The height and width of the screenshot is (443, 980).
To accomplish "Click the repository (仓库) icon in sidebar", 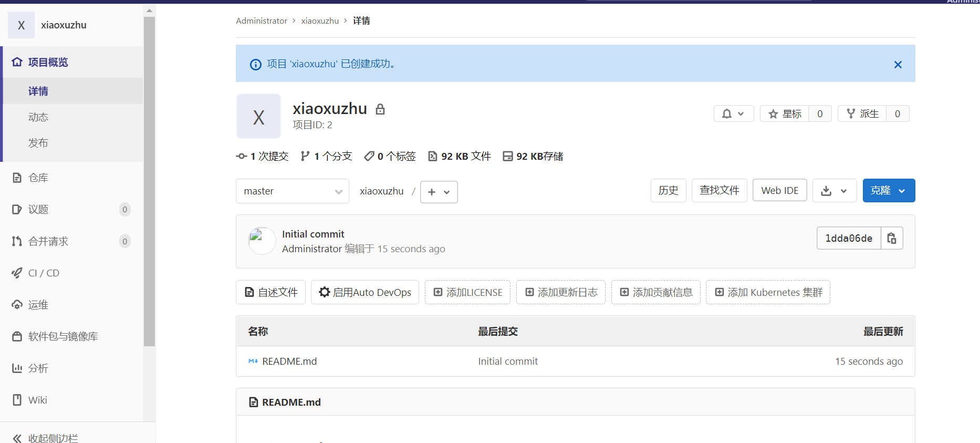I will point(17,178).
